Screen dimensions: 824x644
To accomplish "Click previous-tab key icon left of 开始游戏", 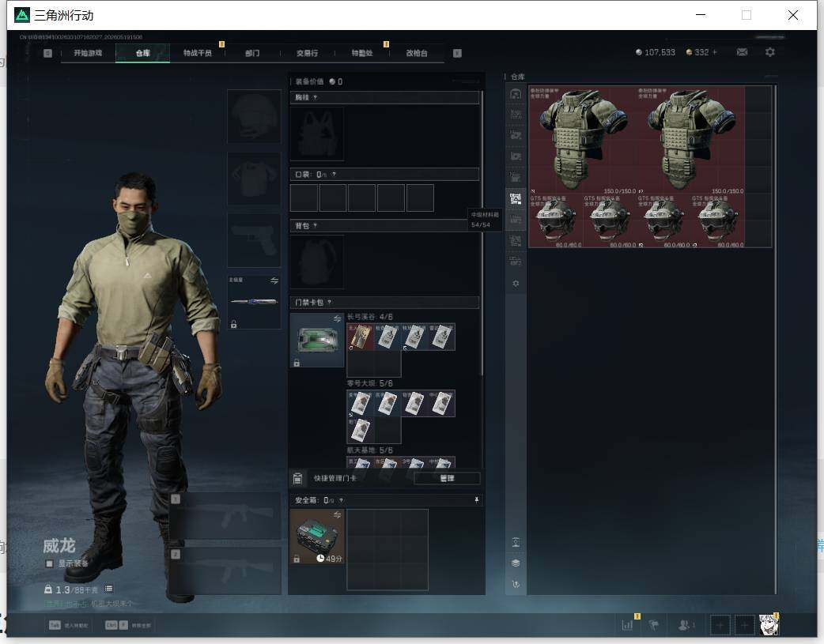I will pyautogui.click(x=47, y=53).
